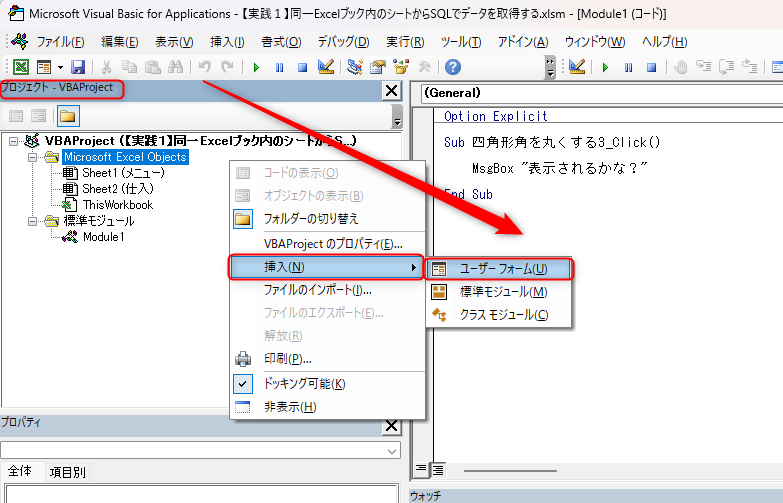Open the Insert UserForm dropdown arrow
783x503 pixels.
point(60,67)
